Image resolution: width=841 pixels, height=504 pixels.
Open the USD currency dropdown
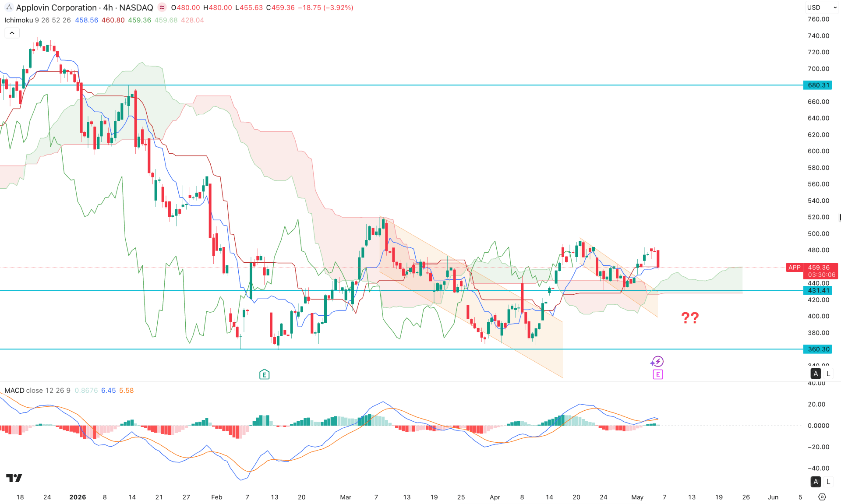point(821,7)
